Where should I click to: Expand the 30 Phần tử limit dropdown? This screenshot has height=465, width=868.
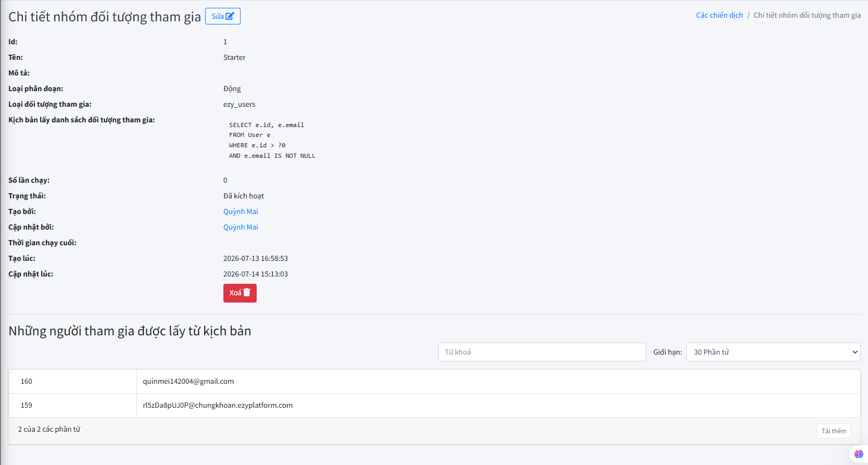773,352
